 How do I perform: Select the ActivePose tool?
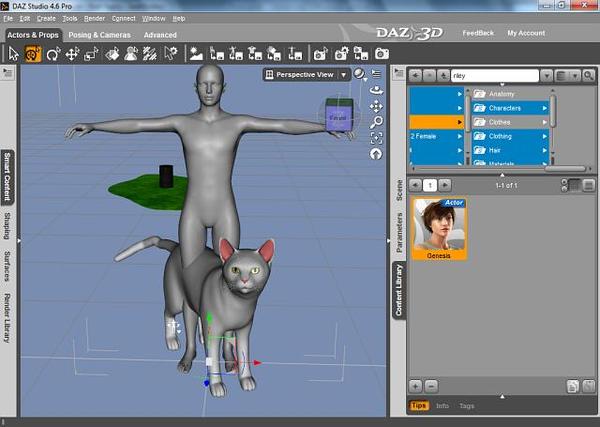tap(112, 54)
